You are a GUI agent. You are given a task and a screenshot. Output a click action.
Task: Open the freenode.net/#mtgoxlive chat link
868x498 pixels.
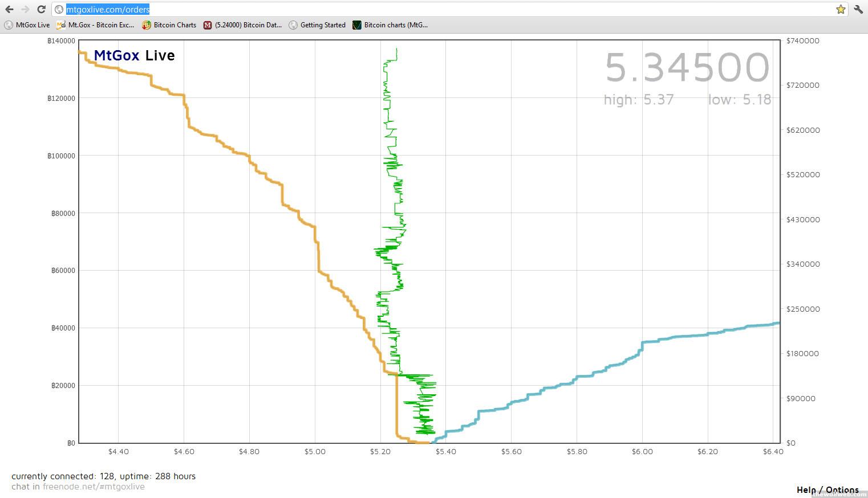tap(94, 487)
